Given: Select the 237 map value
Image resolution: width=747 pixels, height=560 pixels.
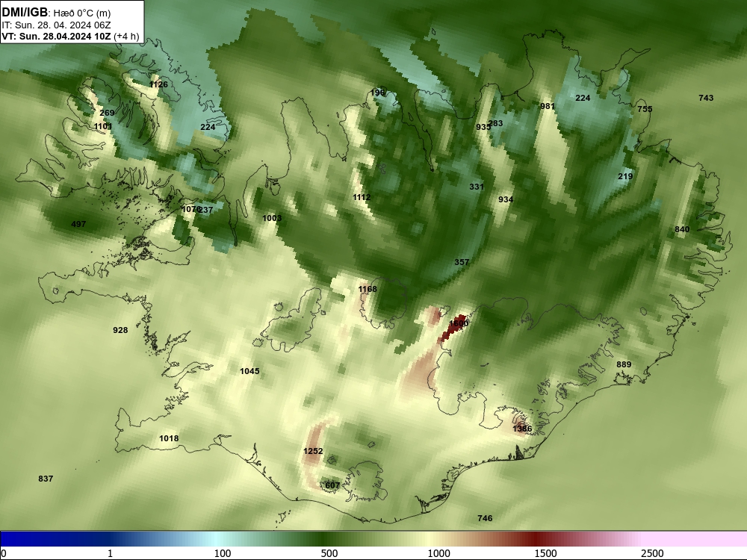Looking at the screenshot, I should coord(206,210).
